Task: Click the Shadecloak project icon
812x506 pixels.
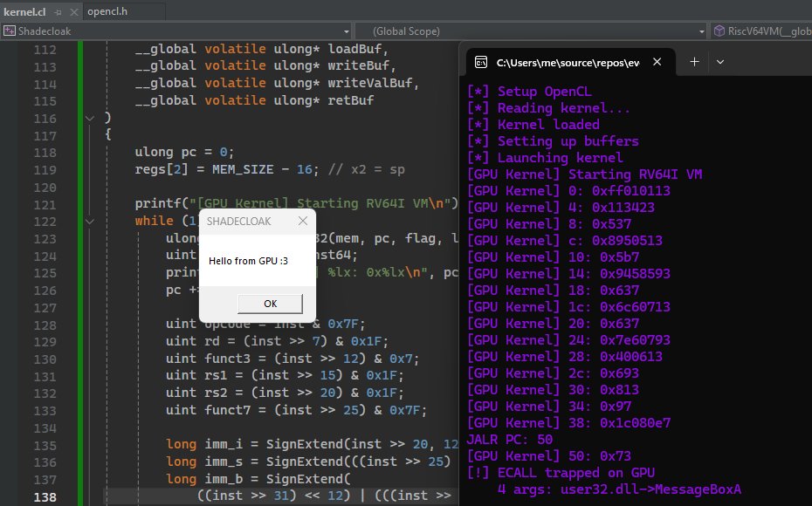Action: pyautogui.click(x=10, y=31)
